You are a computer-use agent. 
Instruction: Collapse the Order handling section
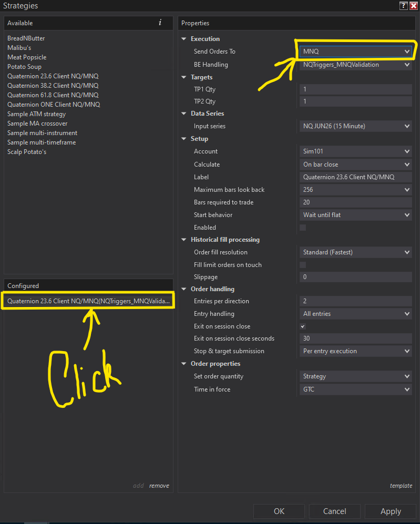[184, 289]
